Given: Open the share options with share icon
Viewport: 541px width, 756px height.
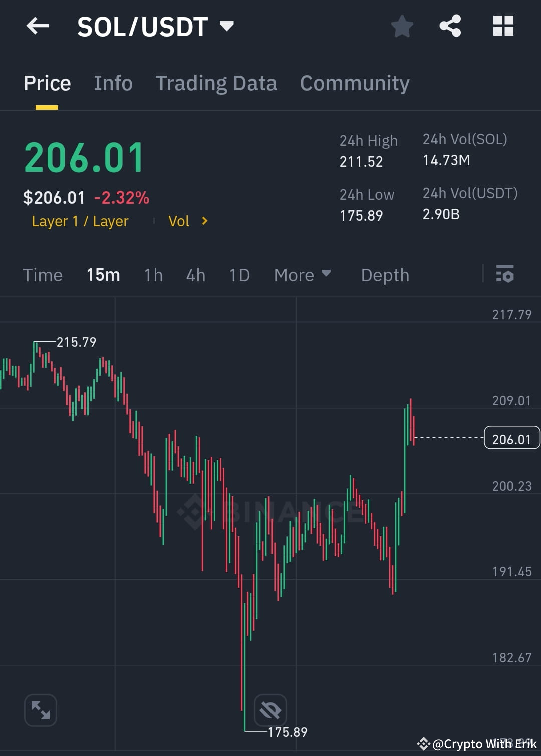Looking at the screenshot, I should [x=450, y=26].
